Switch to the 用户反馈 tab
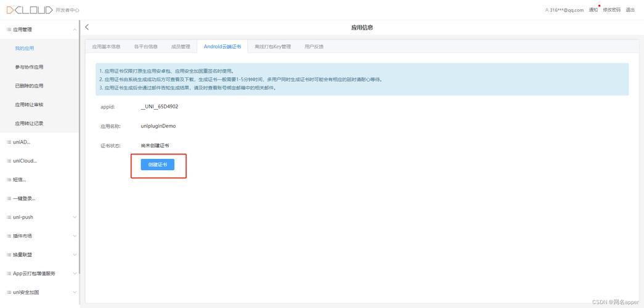Image resolution: width=644 pixels, height=308 pixels. [x=314, y=47]
